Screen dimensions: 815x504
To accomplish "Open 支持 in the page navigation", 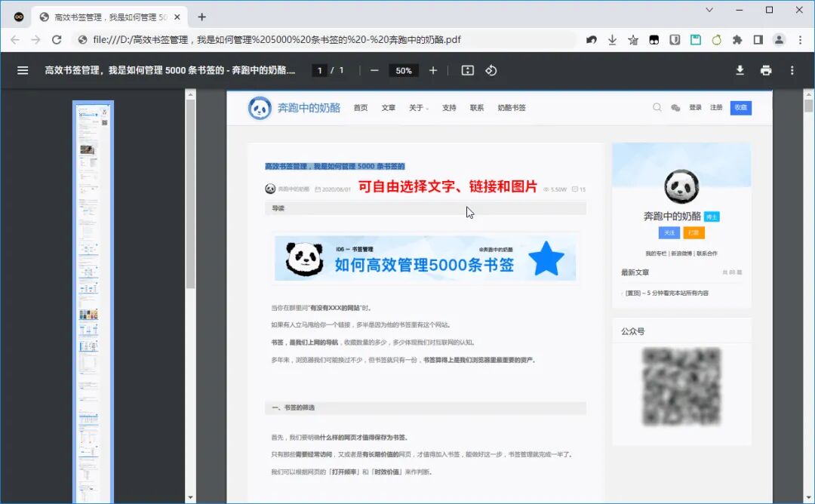I will 449,108.
